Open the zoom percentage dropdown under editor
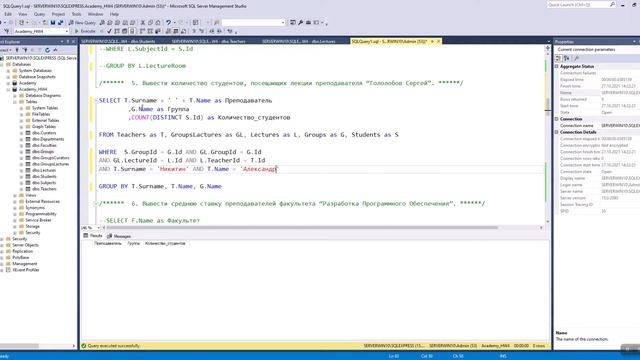Image resolution: width=640 pixels, height=360 pixels. (x=98, y=228)
